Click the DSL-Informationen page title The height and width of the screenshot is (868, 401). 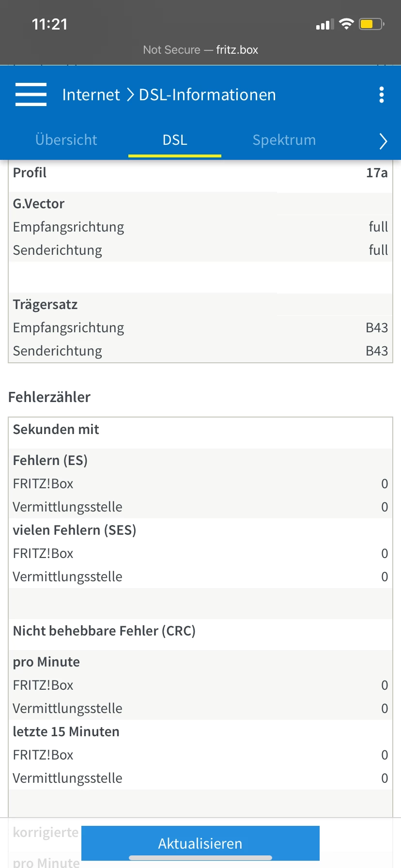207,95
